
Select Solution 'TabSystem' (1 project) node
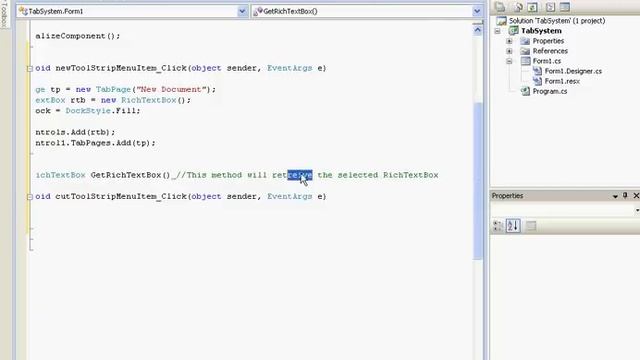pos(557,20)
